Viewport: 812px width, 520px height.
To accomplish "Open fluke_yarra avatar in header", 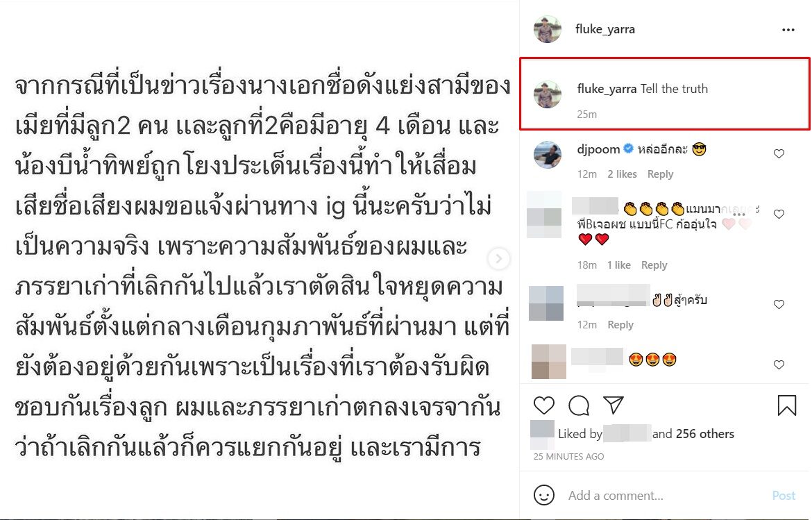I will tap(548, 30).
